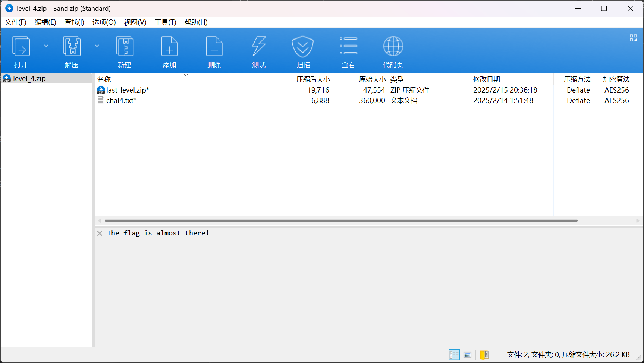The image size is (644, 363).
Task: Click the 查看 (View) list icon
Action: 348,46
